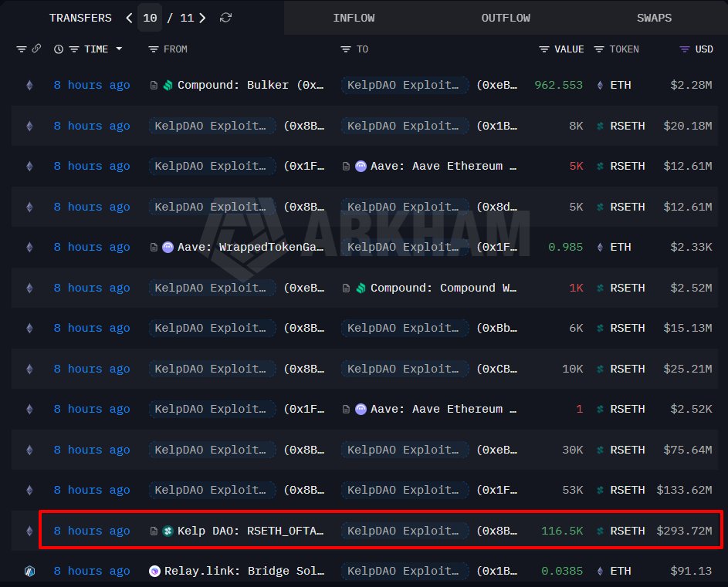Click the RSETH token in $133.62M row
This screenshot has height=587, width=728.
point(627,491)
